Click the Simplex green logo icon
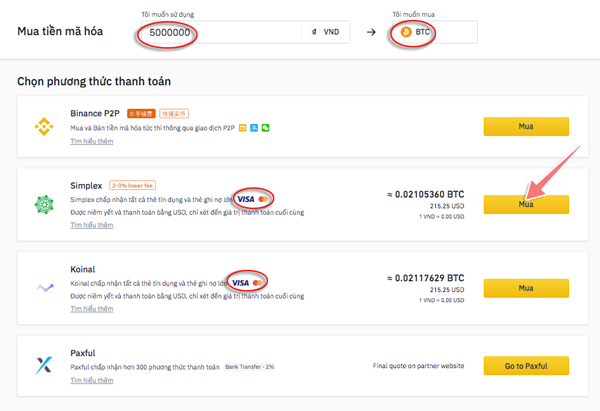This screenshot has width=600, height=411. (x=42, y=205)
